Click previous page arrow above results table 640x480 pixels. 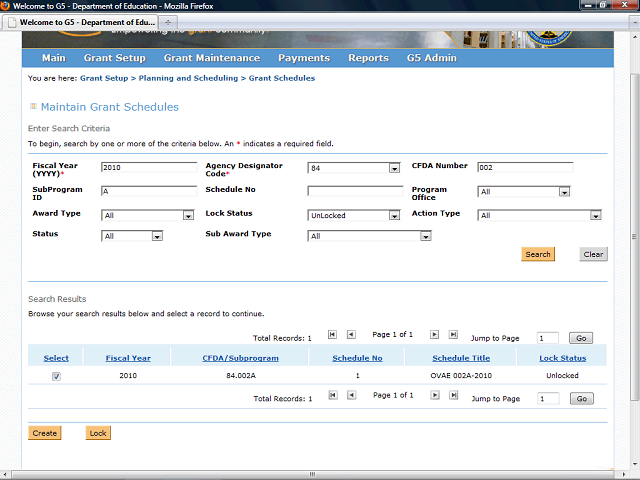351,335
